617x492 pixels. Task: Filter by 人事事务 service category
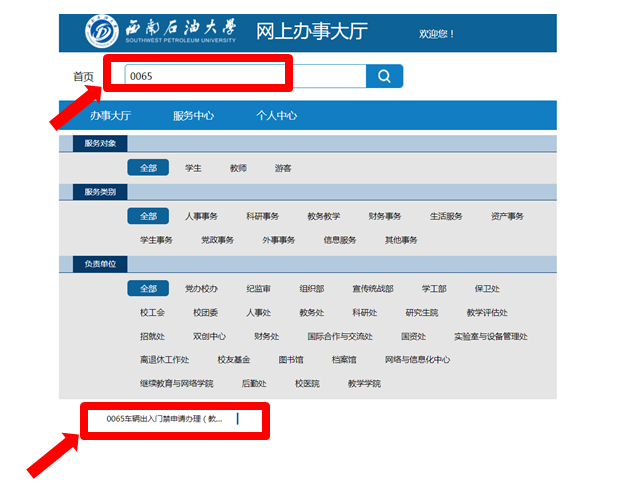click(x=201, y=216)
